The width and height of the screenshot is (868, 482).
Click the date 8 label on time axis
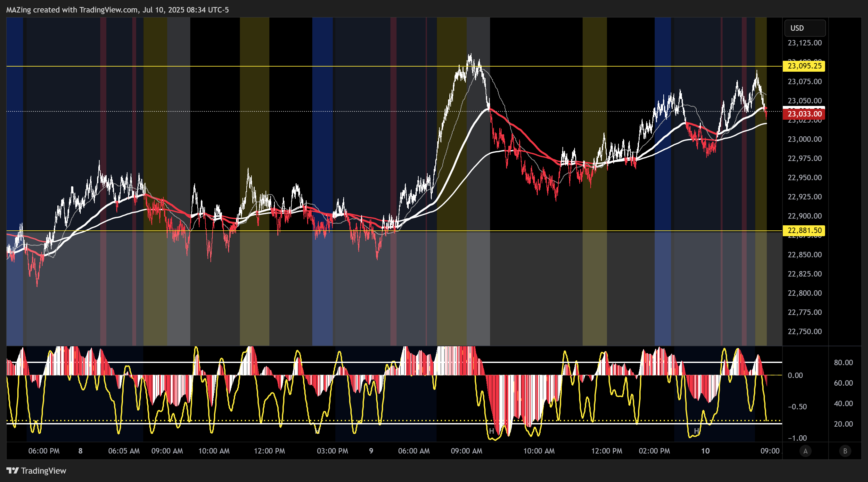(x=80, y=451)
